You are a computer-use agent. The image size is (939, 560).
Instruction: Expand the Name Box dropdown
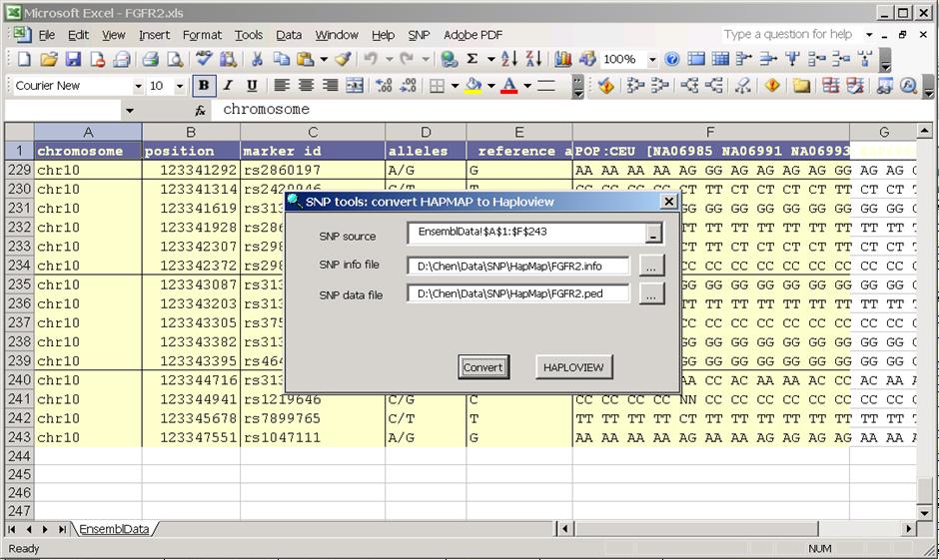coord(129,110)
